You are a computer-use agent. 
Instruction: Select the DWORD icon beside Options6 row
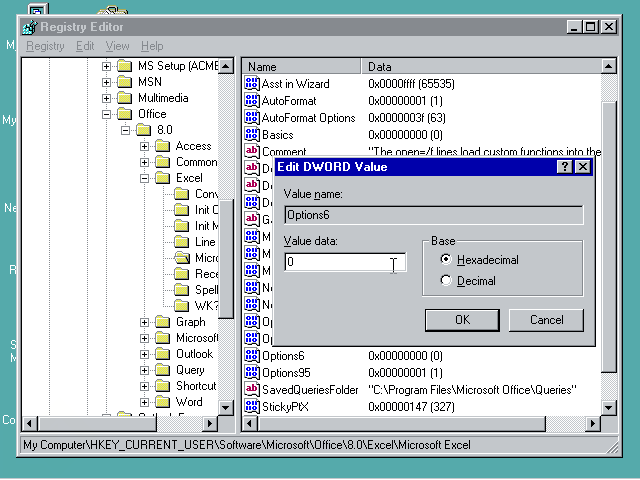(252, 356)
